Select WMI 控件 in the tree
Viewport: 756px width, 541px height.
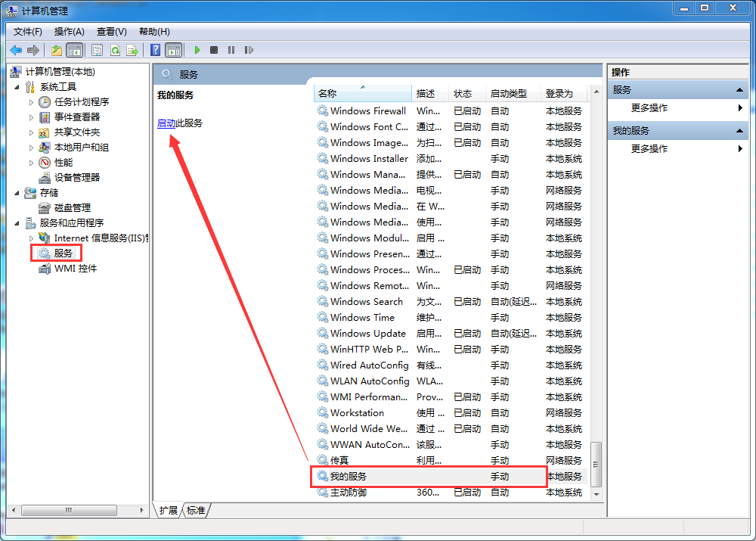tap(75, 269)
